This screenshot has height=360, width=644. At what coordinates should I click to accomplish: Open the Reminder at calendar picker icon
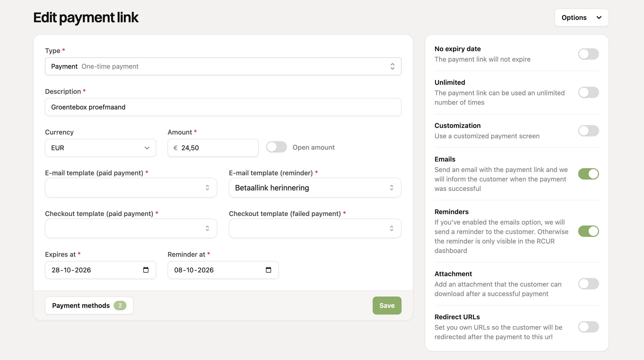268,270
